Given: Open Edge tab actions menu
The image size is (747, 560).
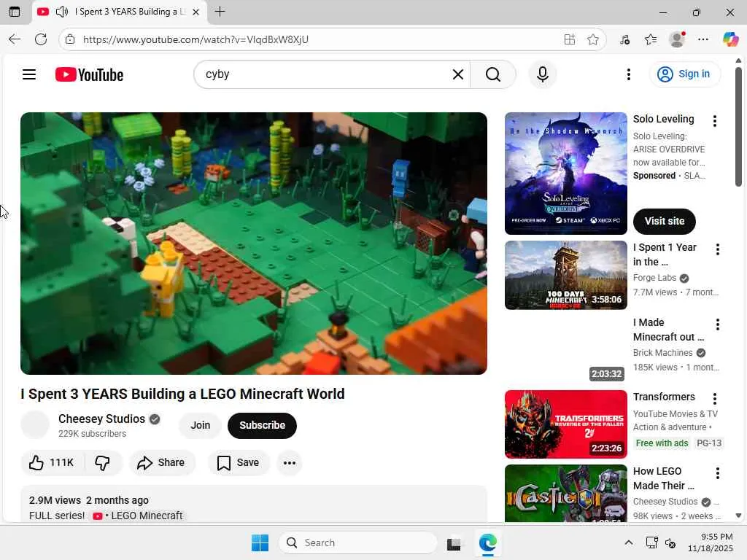Looking at the screenshot, I should pyautogui.click(x=15, y=12).
